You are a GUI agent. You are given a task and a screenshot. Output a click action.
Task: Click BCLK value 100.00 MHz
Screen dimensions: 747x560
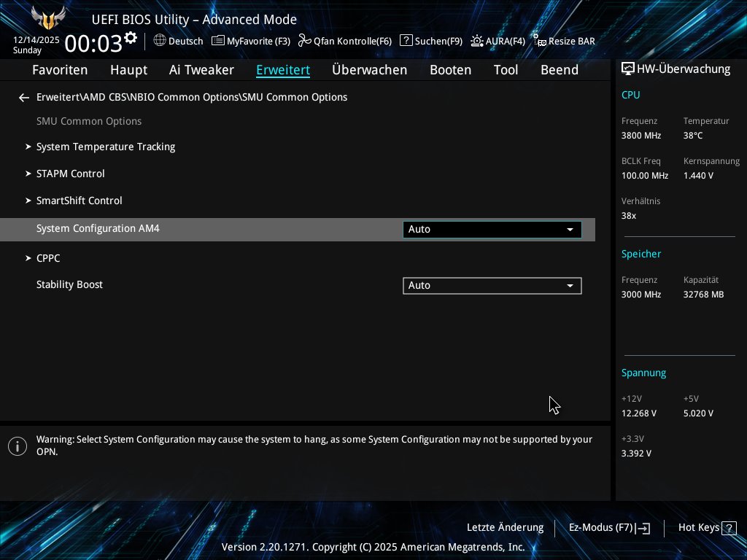click(x=645, y=176)
